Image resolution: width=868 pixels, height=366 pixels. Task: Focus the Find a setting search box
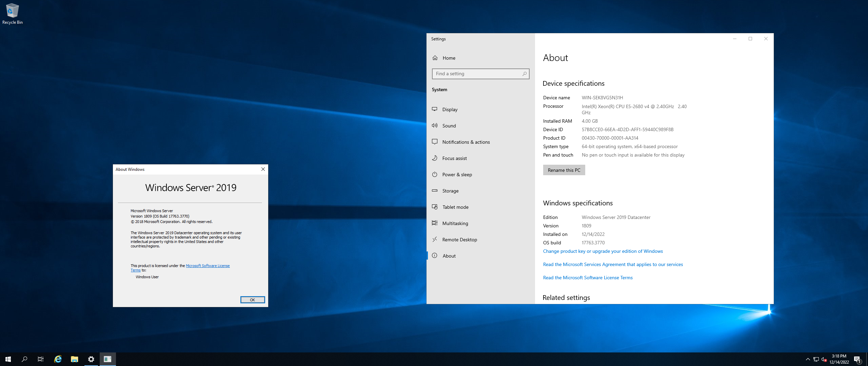(x=480, y=74)
